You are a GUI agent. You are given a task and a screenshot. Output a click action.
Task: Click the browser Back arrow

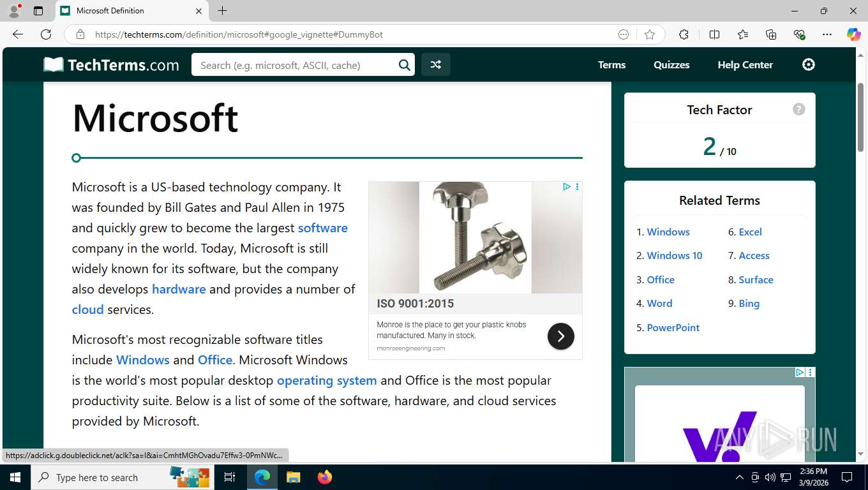click(x=18, y=34)
